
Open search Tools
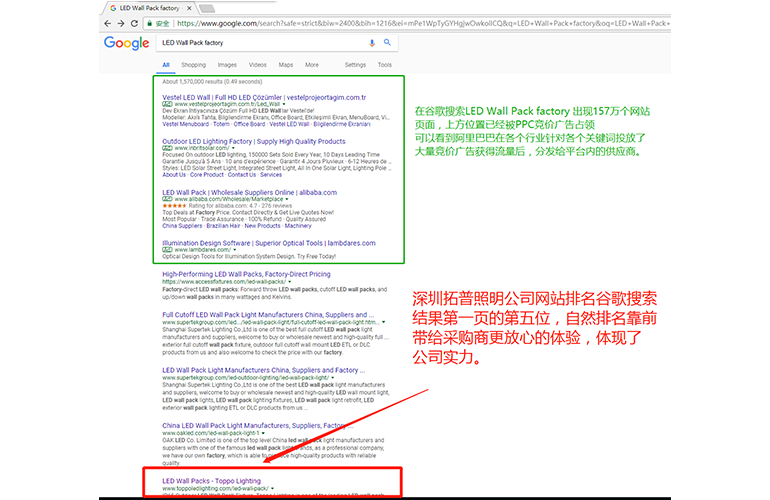click(385, 65)
